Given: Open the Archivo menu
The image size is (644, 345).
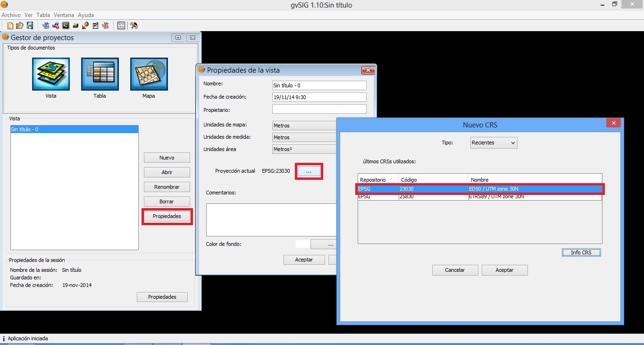Looking at the screenshot, I should [11, 15].
